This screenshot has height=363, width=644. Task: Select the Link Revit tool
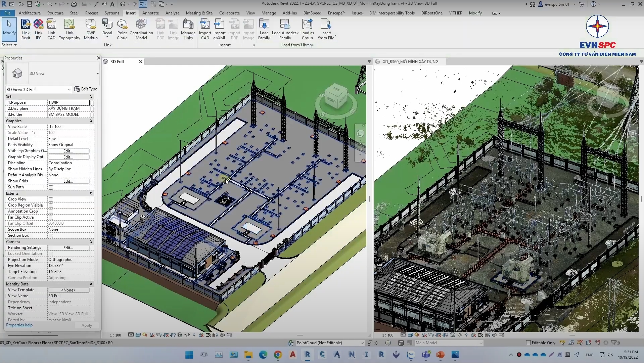26,29
